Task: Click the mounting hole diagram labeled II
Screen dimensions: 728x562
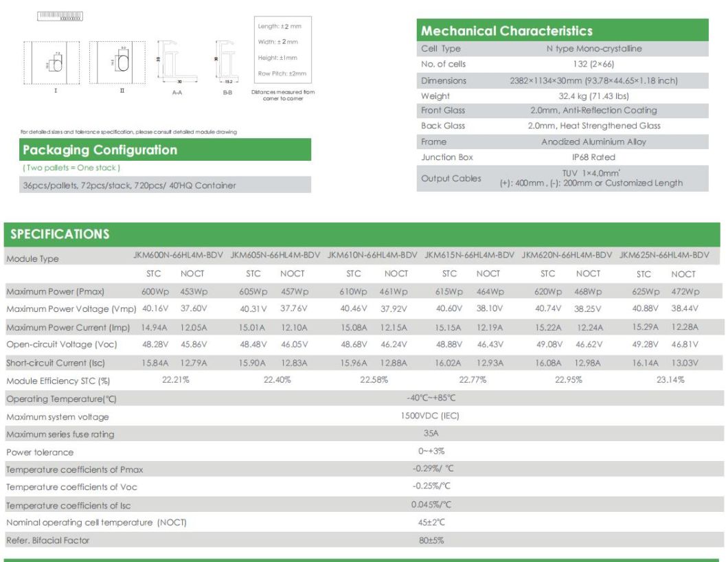Action: pyautogui.click(x=117, y=63)
